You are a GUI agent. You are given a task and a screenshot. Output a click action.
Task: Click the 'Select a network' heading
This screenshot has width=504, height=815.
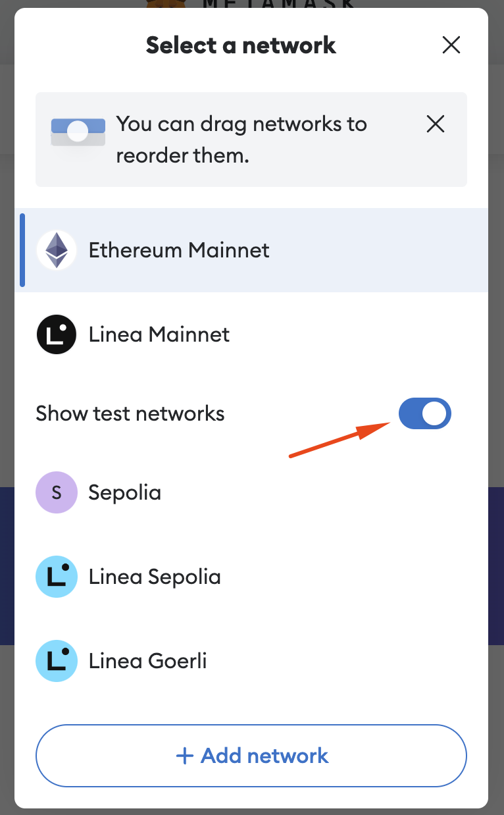[241, 45]
